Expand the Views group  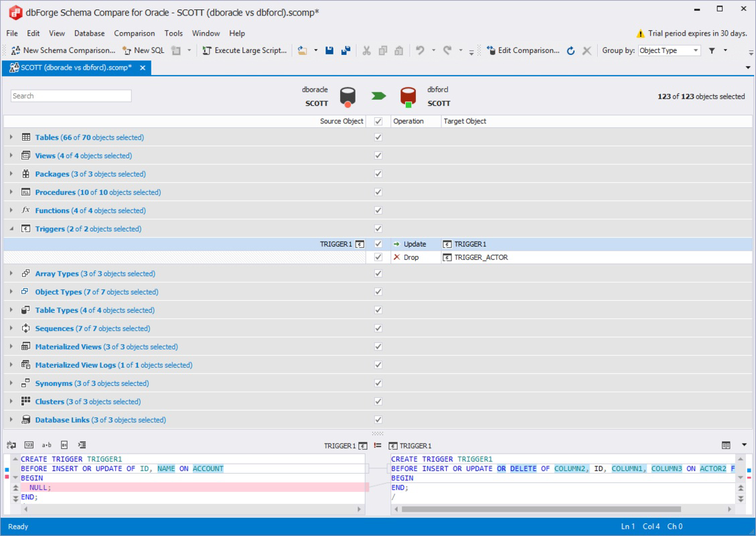tap(11, 155)
